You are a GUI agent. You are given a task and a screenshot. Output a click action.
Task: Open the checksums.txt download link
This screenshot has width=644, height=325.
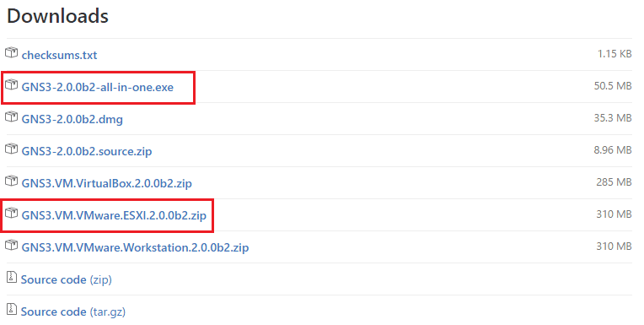pyautogui.click(x=59, y=55)
